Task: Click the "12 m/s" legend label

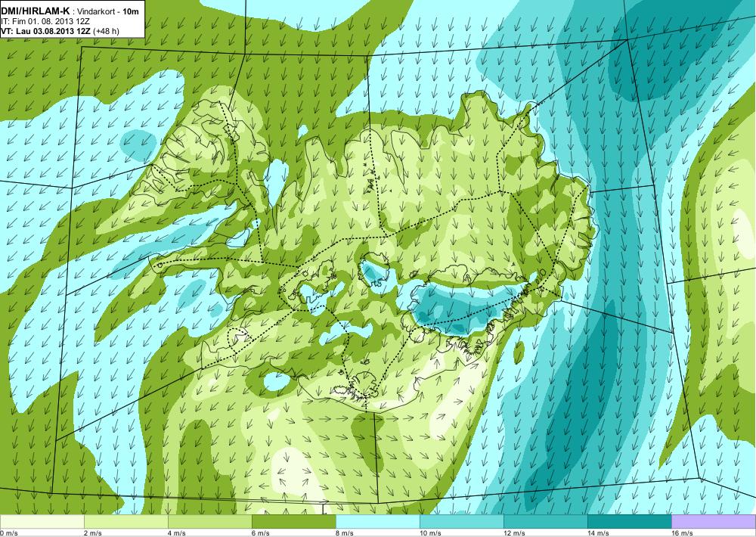Action: point(514,533)
